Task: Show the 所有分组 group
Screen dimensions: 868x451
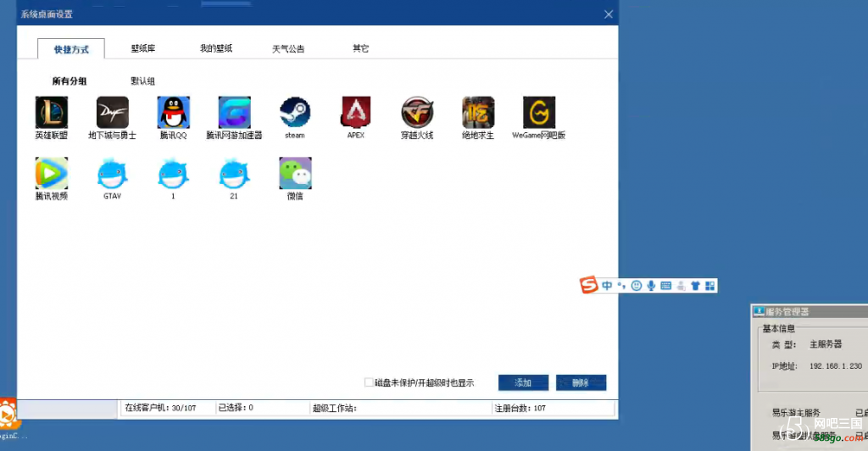Action: pyautogui.click(x=70, y=81)
